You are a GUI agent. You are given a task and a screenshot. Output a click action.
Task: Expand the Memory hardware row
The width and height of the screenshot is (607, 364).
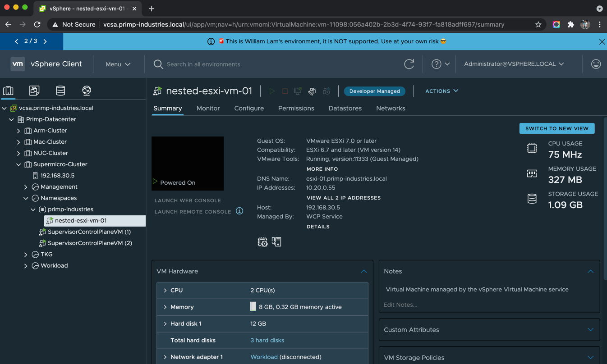tap(165, 307)
